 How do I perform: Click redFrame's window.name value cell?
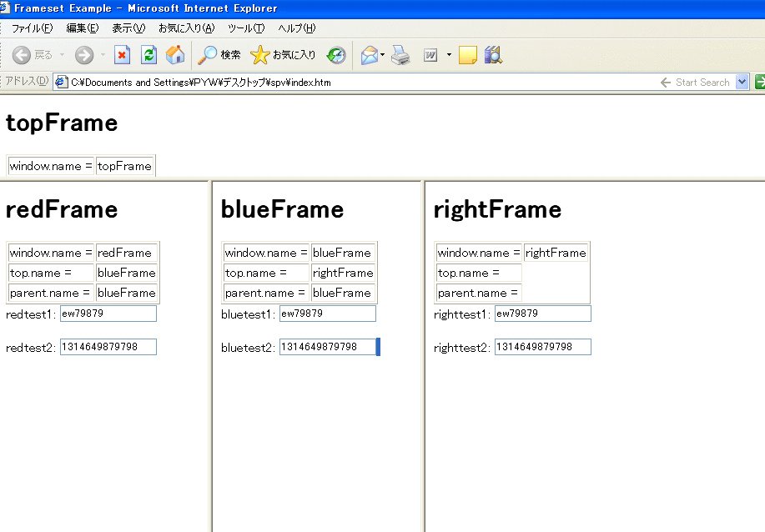coord(126,253)
